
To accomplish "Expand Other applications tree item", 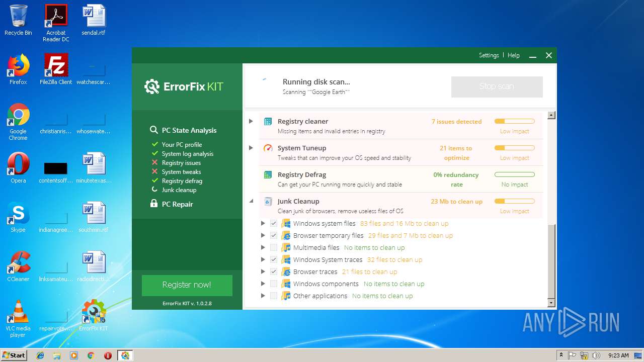I will click(263, 296).
